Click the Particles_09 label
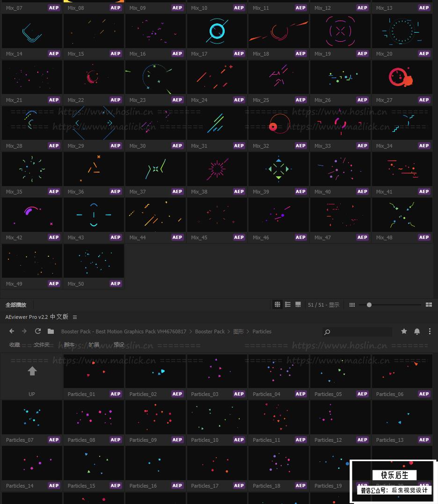The height and width of the screenshot is (504, 438). (x=143, y=440)
